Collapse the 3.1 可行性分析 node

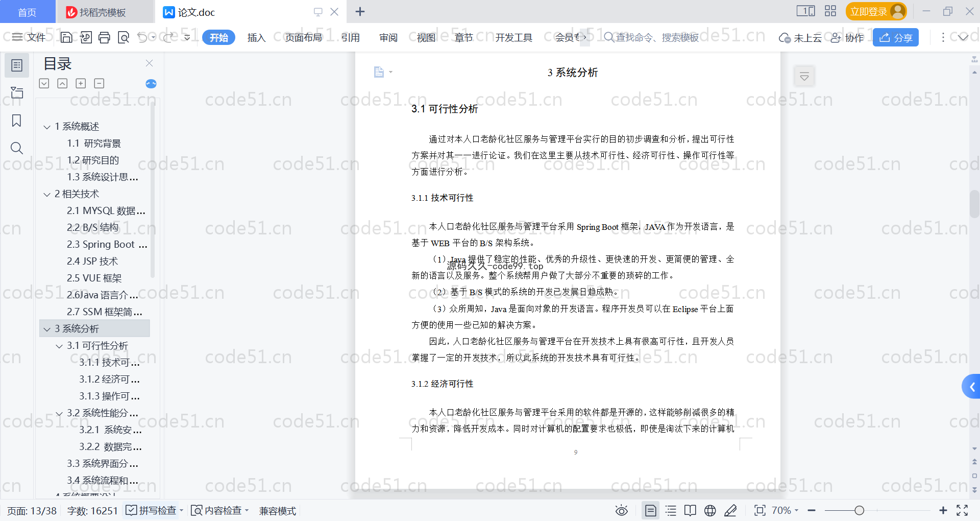pos(59,346)
